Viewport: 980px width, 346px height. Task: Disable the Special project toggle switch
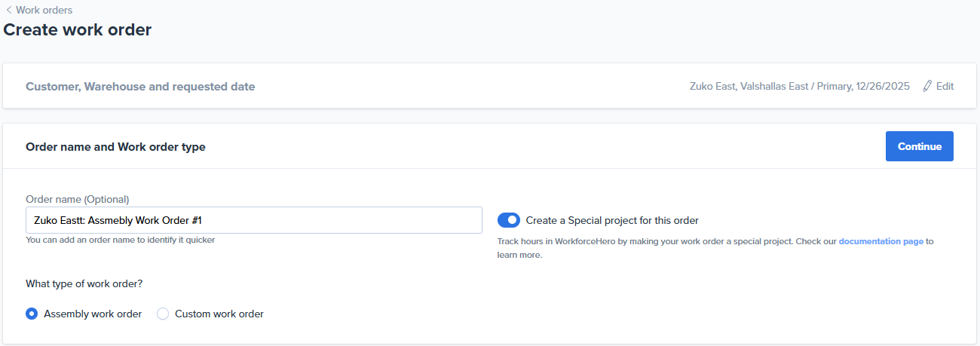[509, 220]
